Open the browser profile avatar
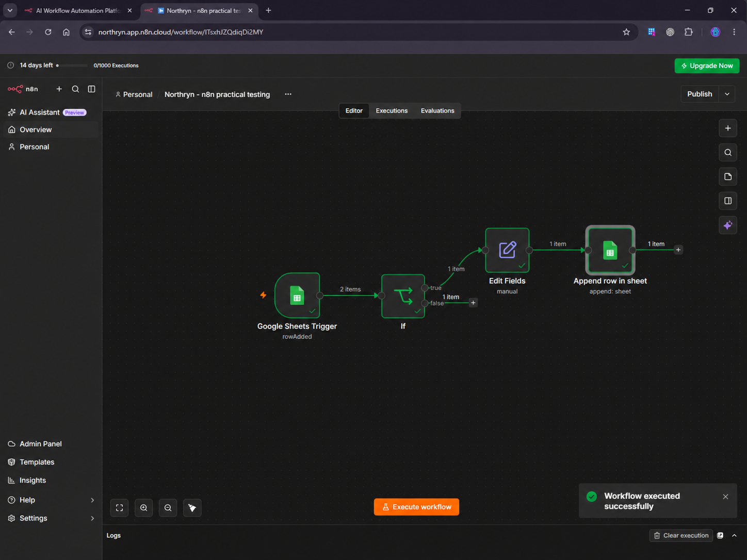 point(715,32)
